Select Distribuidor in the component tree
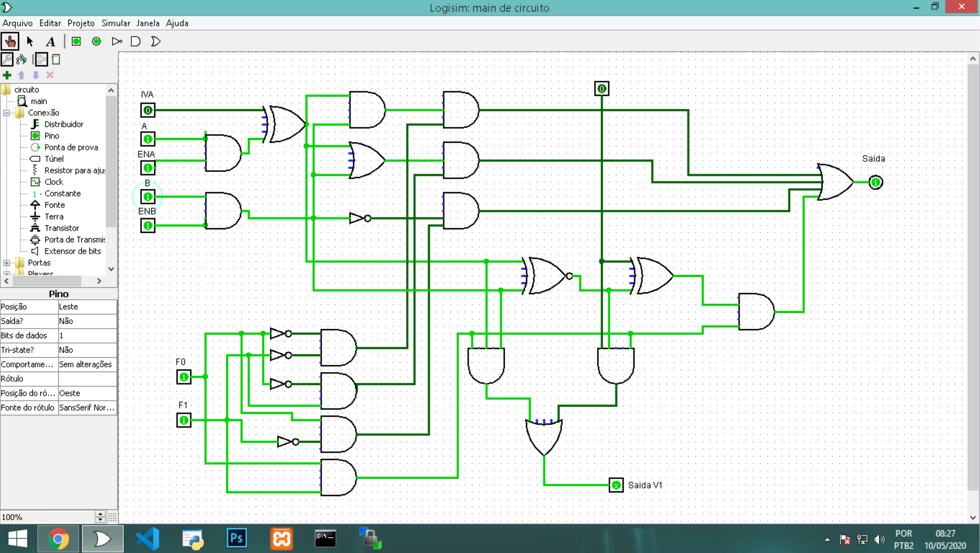This screenshot has height=553, width=980. tap(63, 124)
